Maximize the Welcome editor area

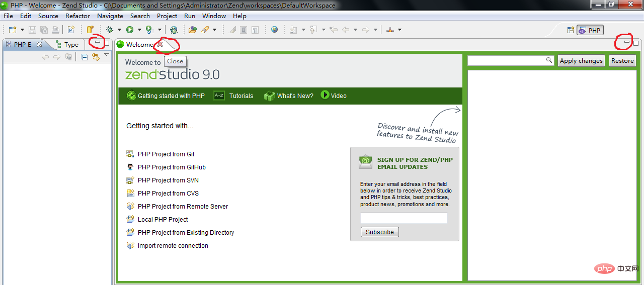click(x=636, y=43)
